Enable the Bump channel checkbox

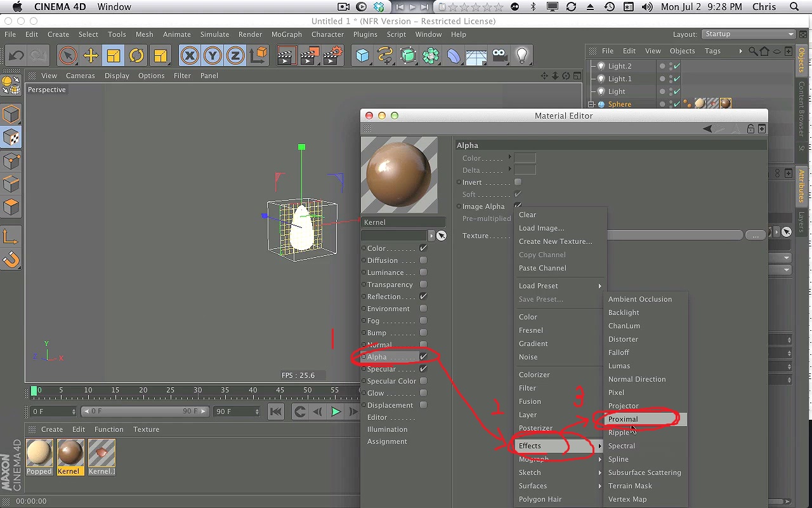click(423, 333)
